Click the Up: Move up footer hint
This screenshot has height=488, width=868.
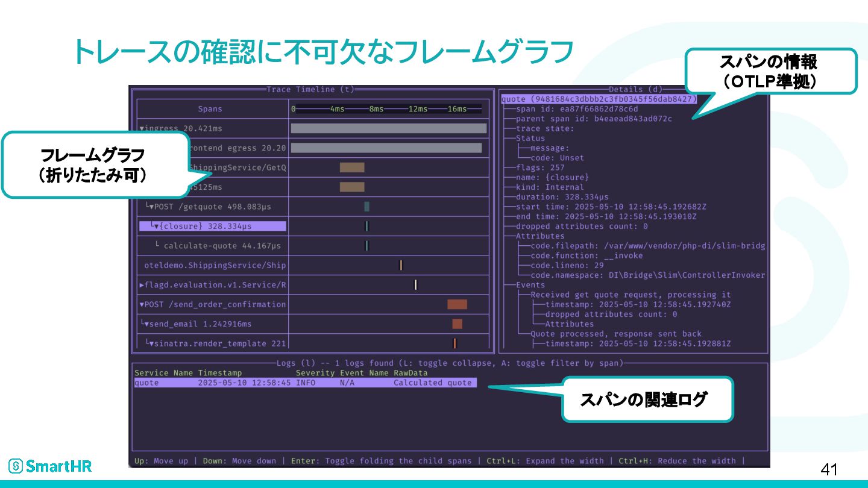click(x=161, y=461)
